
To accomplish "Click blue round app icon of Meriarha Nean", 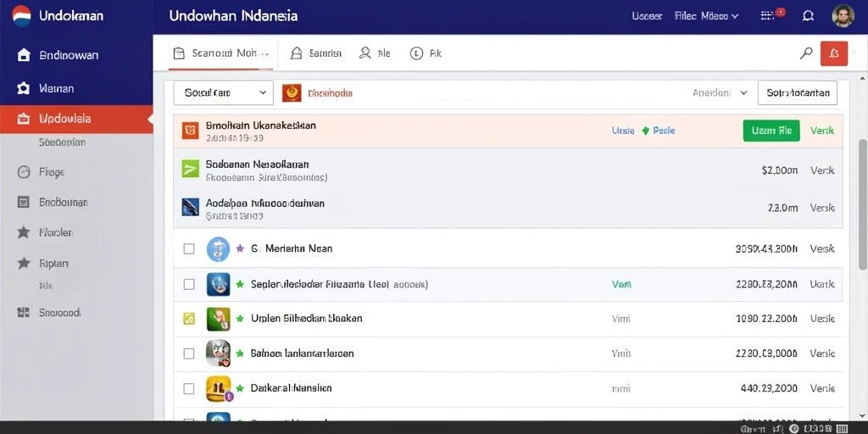I will point(218,249).
